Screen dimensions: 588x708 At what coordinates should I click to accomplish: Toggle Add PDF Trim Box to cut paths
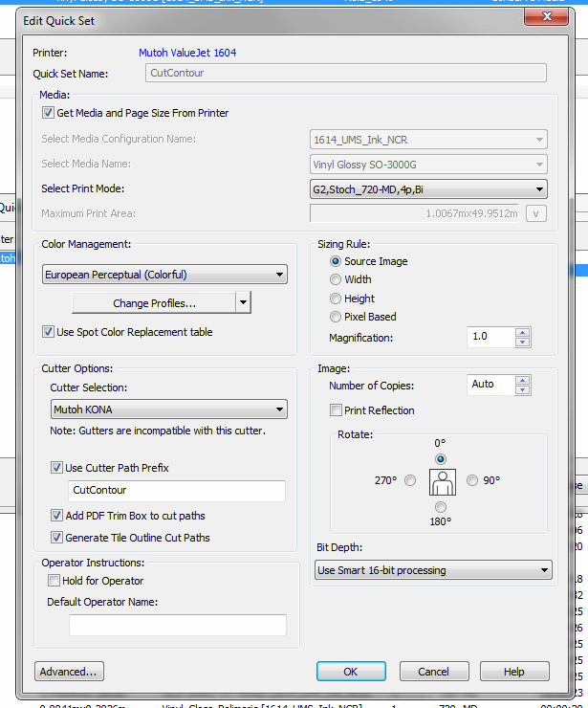coord(56,515)
